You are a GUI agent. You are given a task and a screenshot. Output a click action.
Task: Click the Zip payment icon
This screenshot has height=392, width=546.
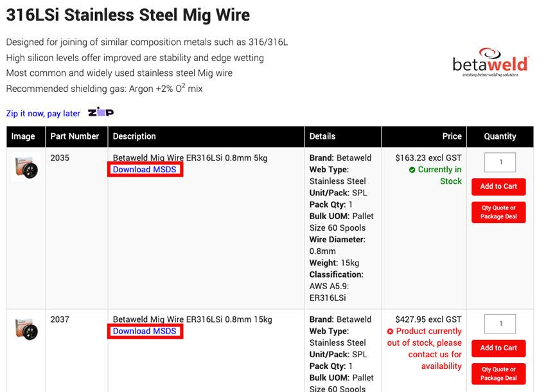click(x=101, y=112)
